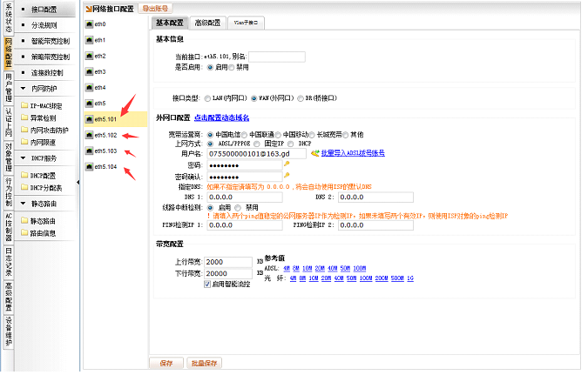588x375 pixels.
Task: Select the eth5.102 sub-interface icon
Action: [89, 135]
